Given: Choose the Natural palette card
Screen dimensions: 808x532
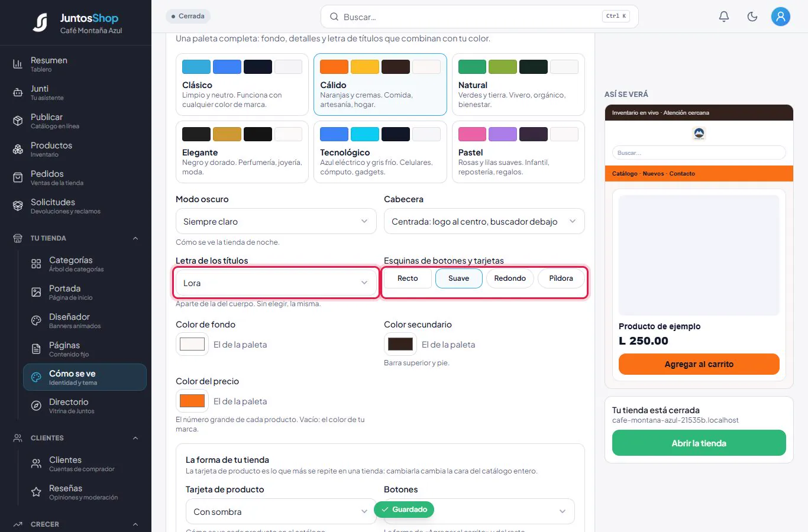Looking at the screenshot, I should click(518, 85).
